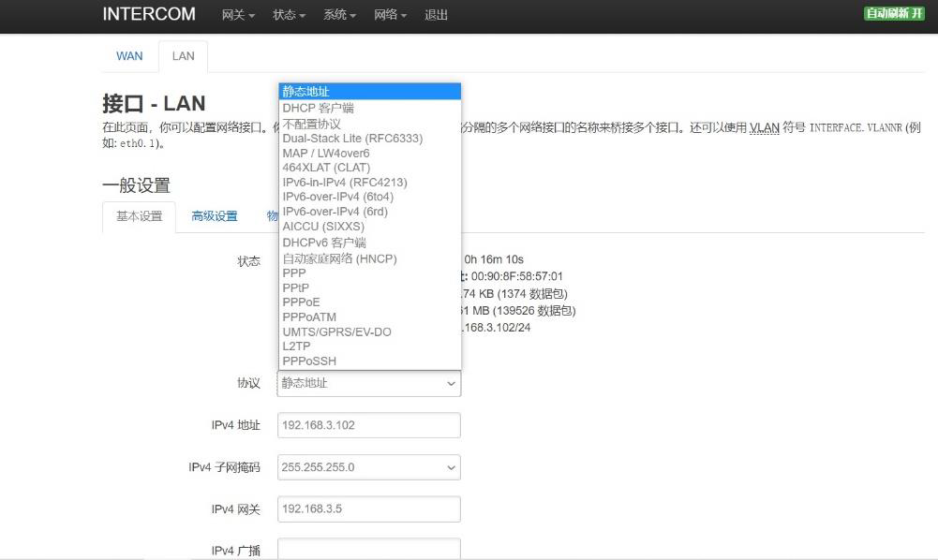Open the 网络 navigation menu
Image resolution: width=938 pixels, height=560 pixels.
click(390, 15)
